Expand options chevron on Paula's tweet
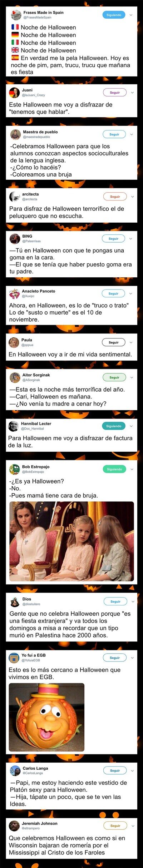The image size is (143, 868). pos(131,342)
